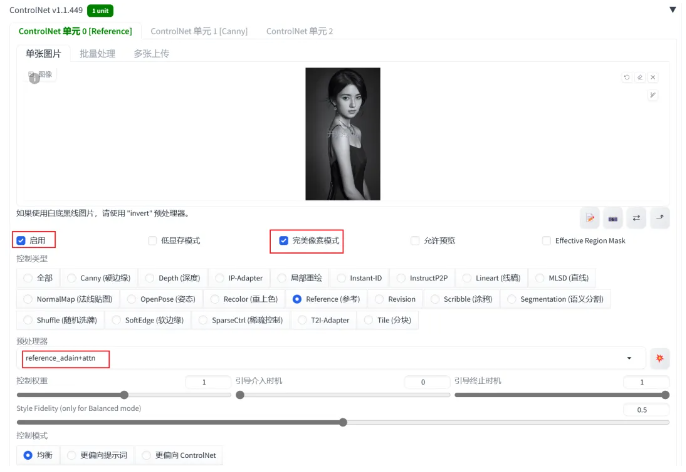Select OpenPose (姿态) control type
Viewport: 686px width, 472px height.
(161, 299)
